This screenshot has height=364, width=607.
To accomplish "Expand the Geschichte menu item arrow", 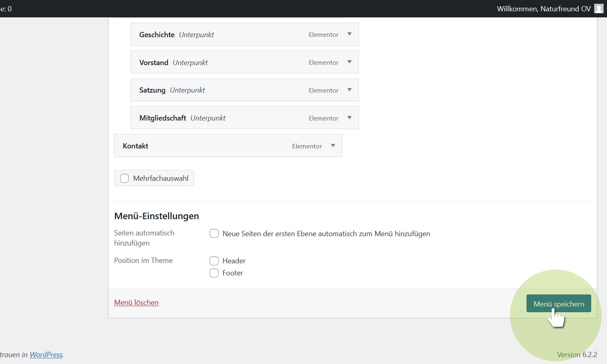I will pos(349,34).
